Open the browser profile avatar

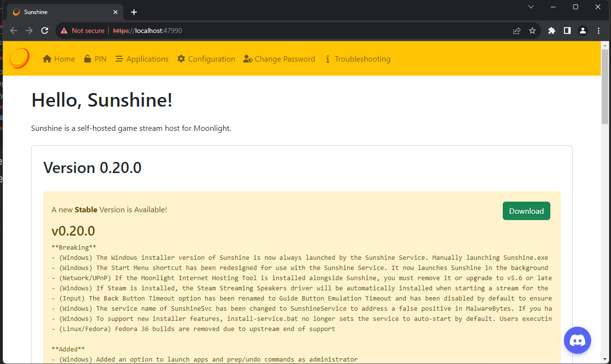pyautogui.click(x=583, y=31)
